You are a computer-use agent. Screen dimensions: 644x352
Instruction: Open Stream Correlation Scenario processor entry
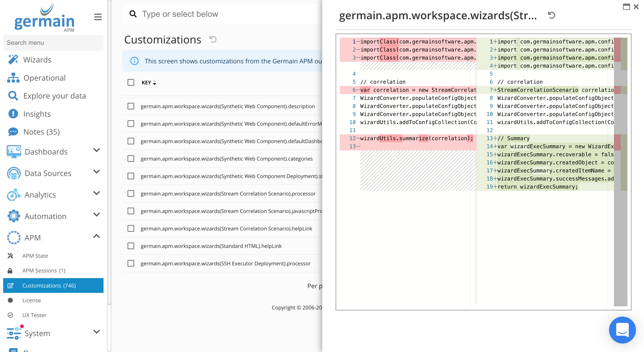[228, 194]
